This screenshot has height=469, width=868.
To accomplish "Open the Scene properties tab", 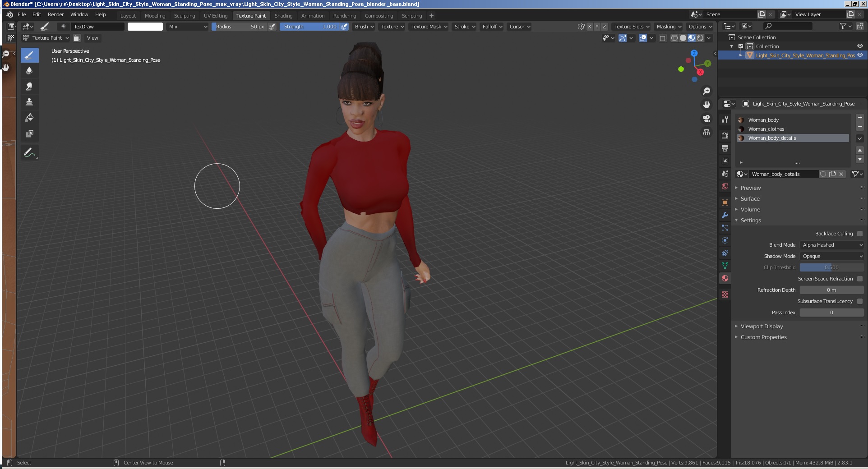I will pos(725,174).
